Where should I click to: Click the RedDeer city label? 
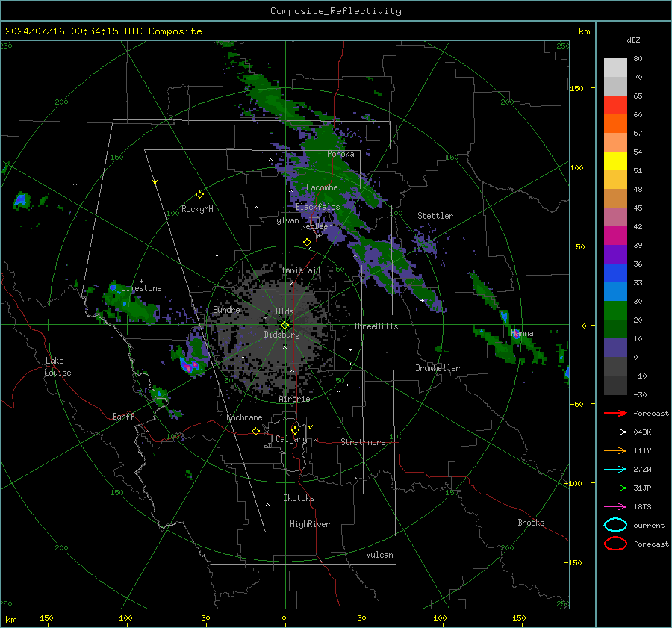tap(317, 226)
